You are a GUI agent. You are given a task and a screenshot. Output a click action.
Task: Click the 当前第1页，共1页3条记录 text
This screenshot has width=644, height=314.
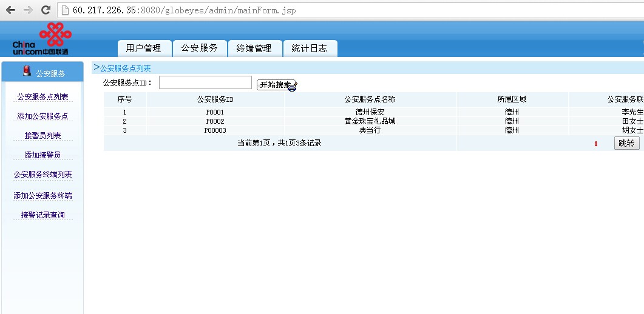pyautogui.click(x=279, y=143)
